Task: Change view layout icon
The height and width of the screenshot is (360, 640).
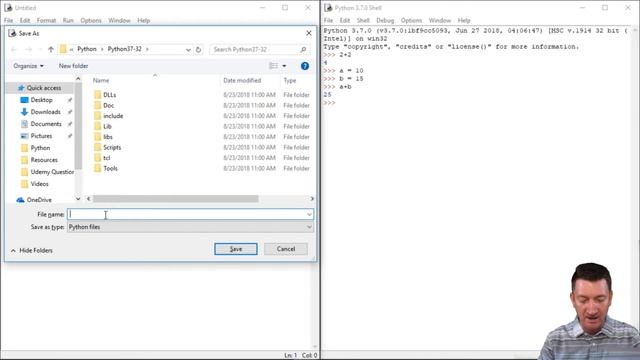Action: pos(273,66)
